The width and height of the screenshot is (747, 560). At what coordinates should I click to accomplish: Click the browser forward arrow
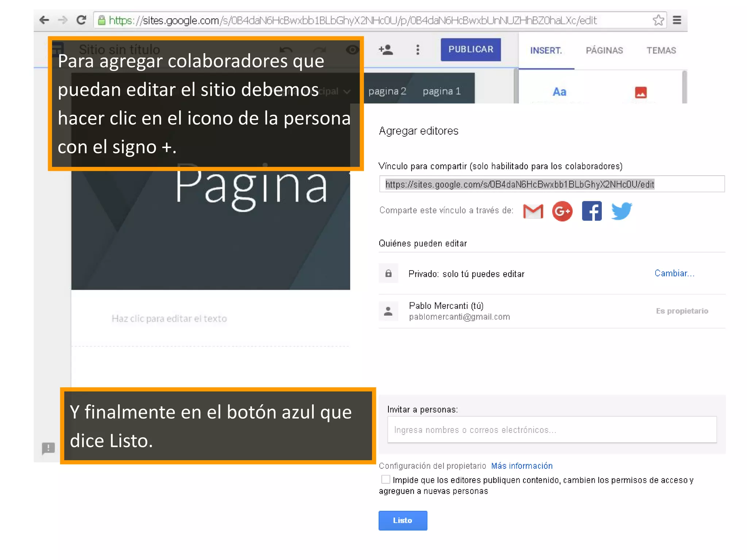point(63,20)
